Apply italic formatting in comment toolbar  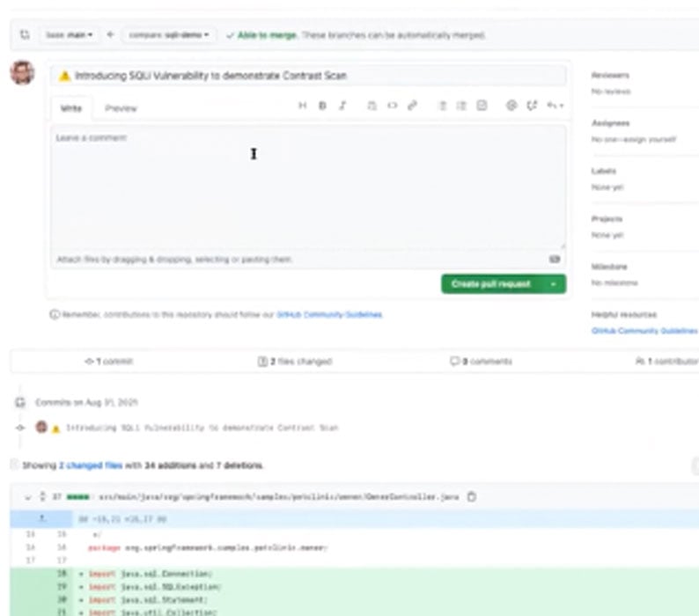(x=342, y=106)
